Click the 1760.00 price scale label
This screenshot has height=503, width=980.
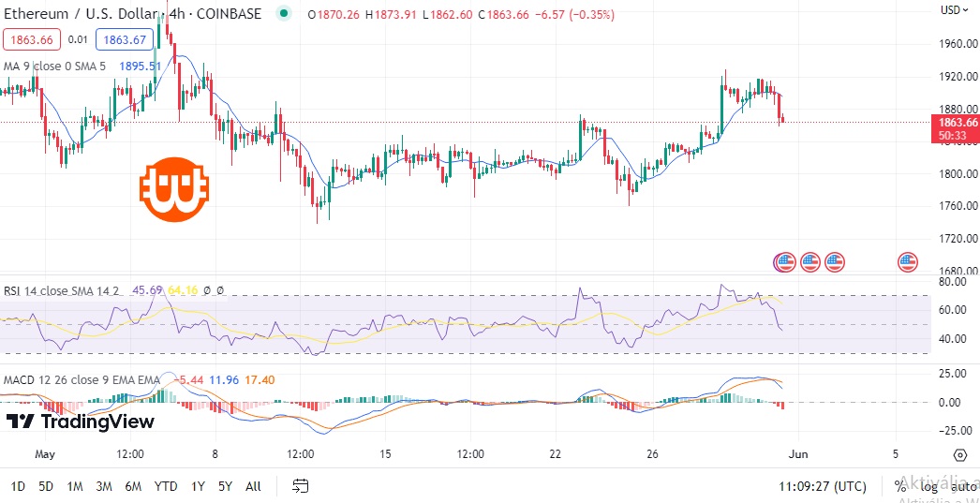tap(957, 205)
